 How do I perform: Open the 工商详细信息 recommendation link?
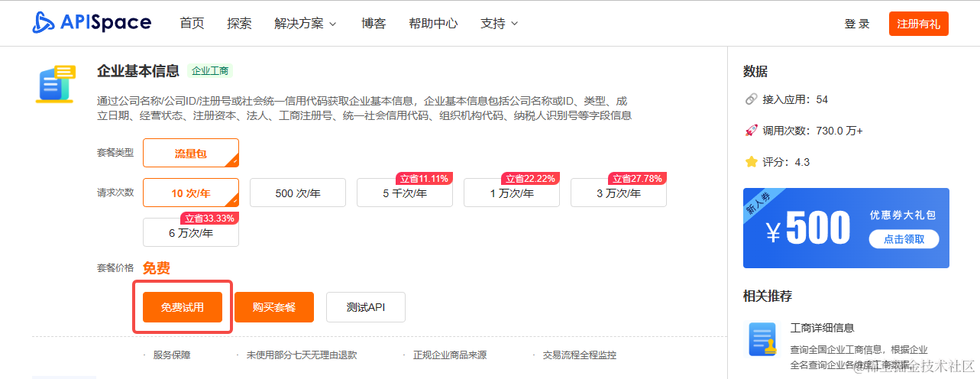822,328
